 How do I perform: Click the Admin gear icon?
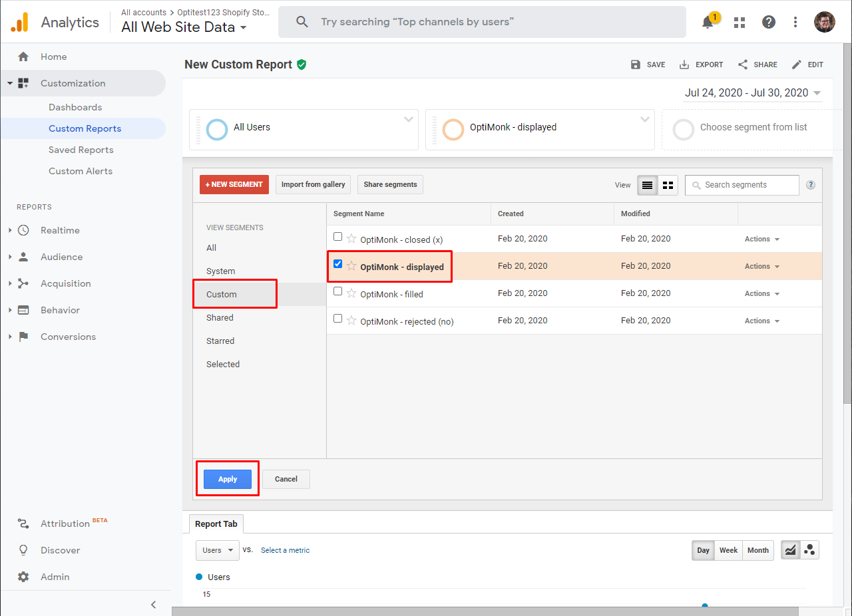23,577
